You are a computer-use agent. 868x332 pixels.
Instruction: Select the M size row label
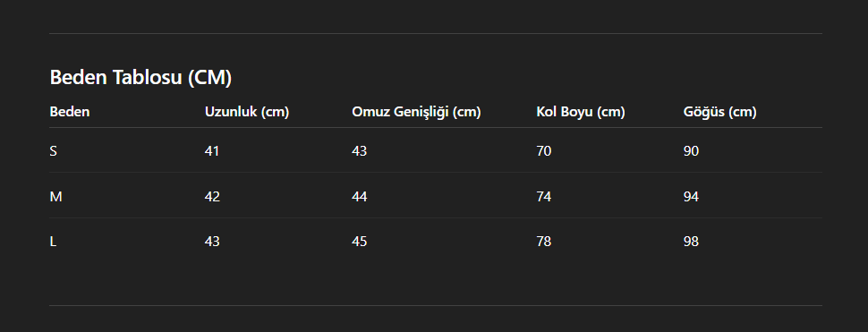click(x=55, y=197)
